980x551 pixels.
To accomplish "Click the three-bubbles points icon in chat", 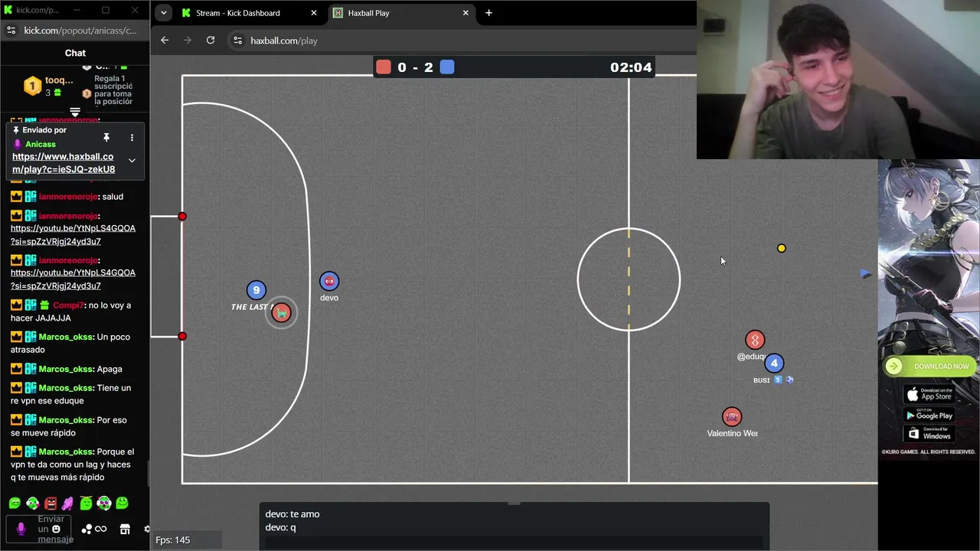I will click(x=87, y=529).
